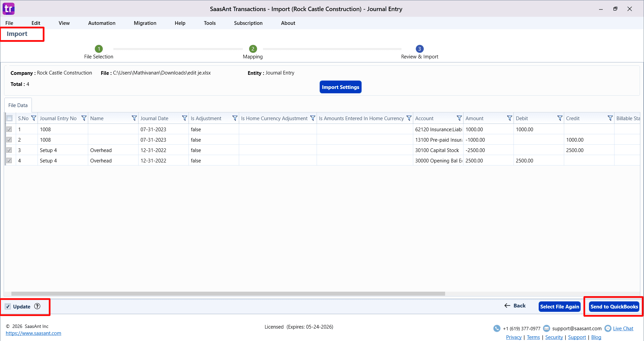Click support@saasant.com email text
644x341 pixels.
pyautogui.click(x=577, y=329)
